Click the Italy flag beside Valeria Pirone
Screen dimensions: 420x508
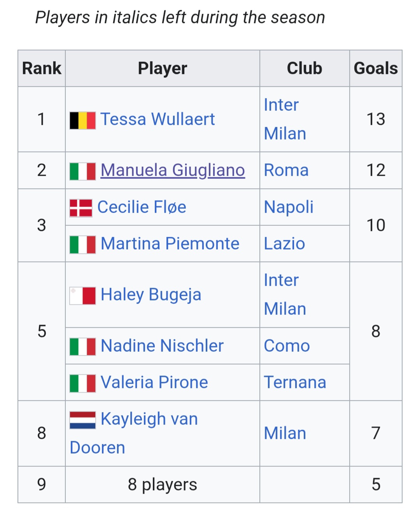(x=82, y=383)
